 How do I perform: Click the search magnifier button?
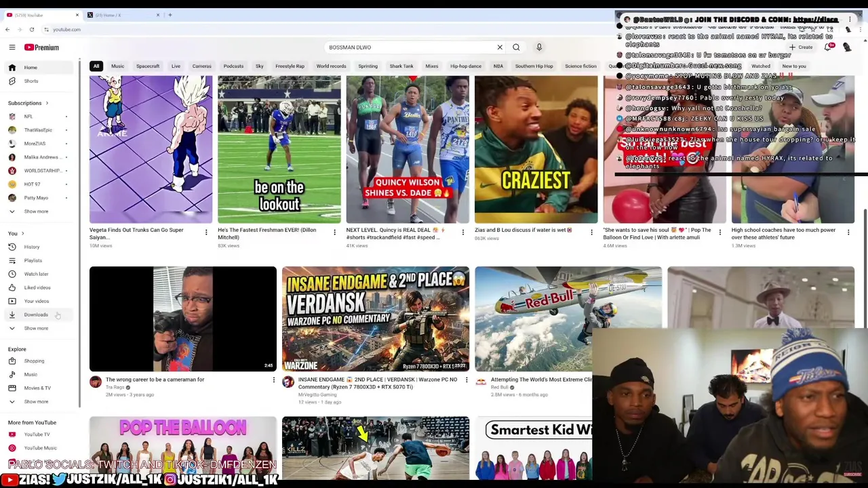pyautogui.click(x=516, y=47)
